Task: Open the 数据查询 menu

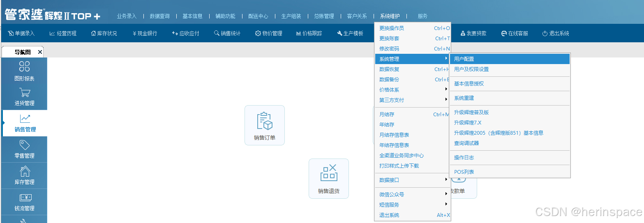Action: click(x=159, y=16)
